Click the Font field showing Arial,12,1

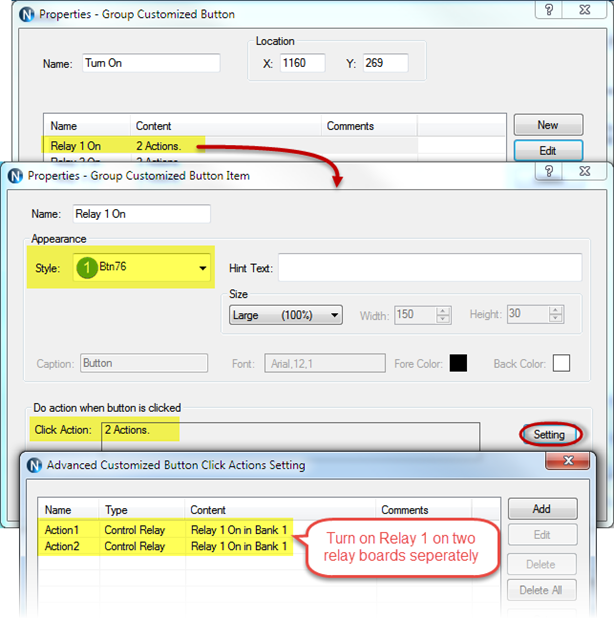pyautogui.click(x=325, y=363)
